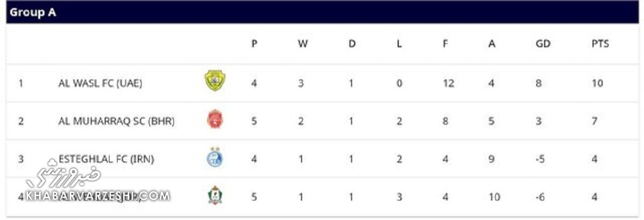Click the F column header
644x220 pixels.
click(x=445, y=44)
